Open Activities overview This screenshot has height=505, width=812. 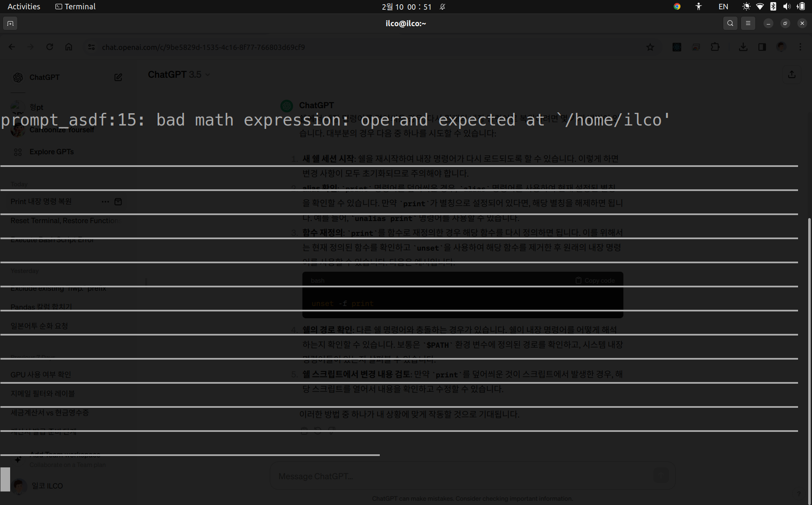(24, 6)
